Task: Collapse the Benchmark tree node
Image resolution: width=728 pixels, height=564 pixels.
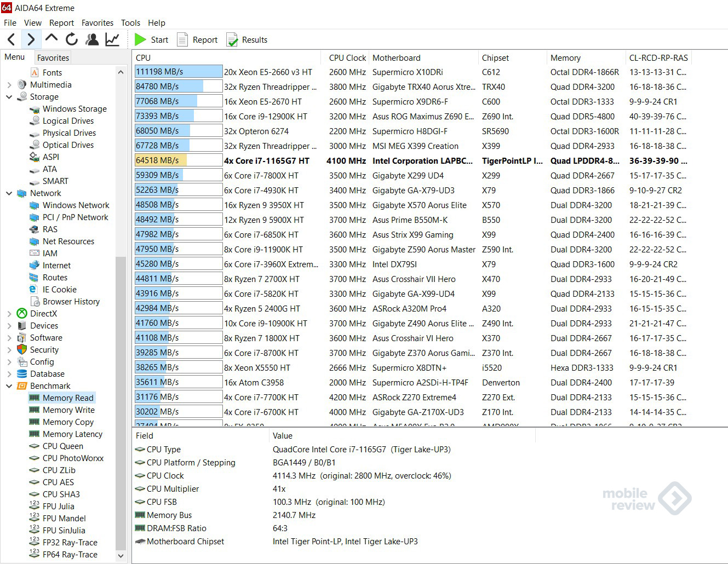Action: 9,386
